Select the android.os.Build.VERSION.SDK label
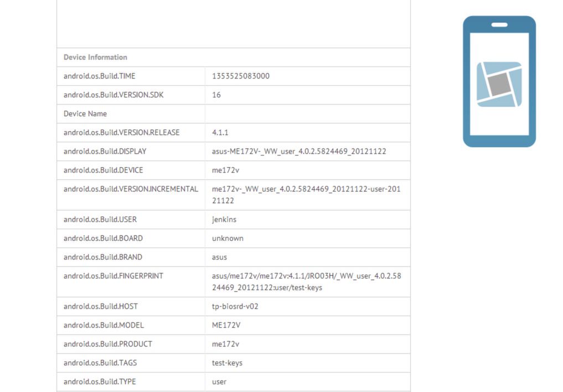Screen dimensions: 563x392 coord(113,95)
